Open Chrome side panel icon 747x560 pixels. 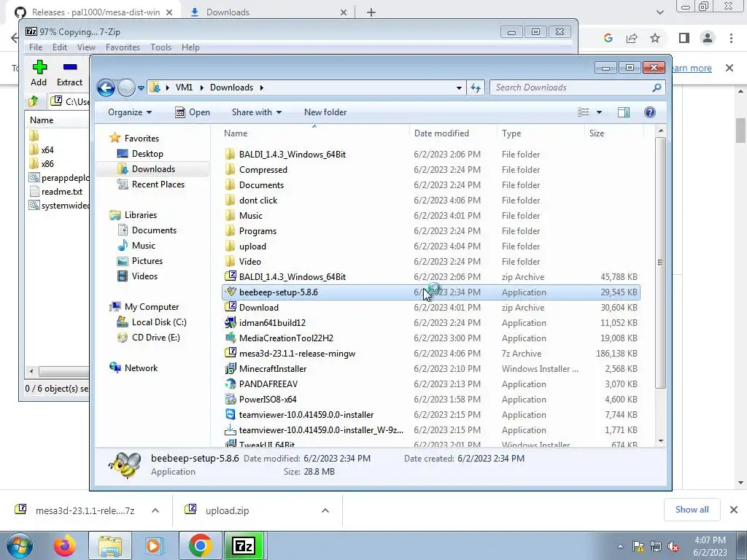pyautogui.click(x=684, y=38)
